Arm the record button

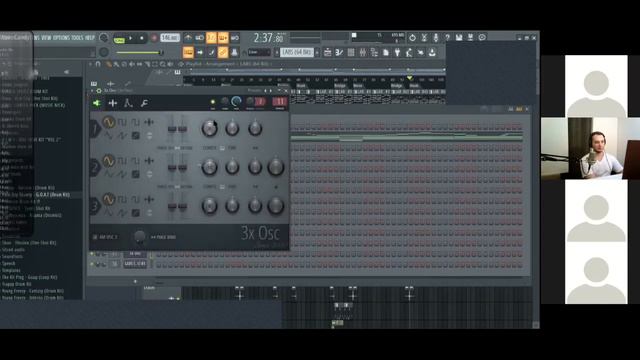[154, 38]
